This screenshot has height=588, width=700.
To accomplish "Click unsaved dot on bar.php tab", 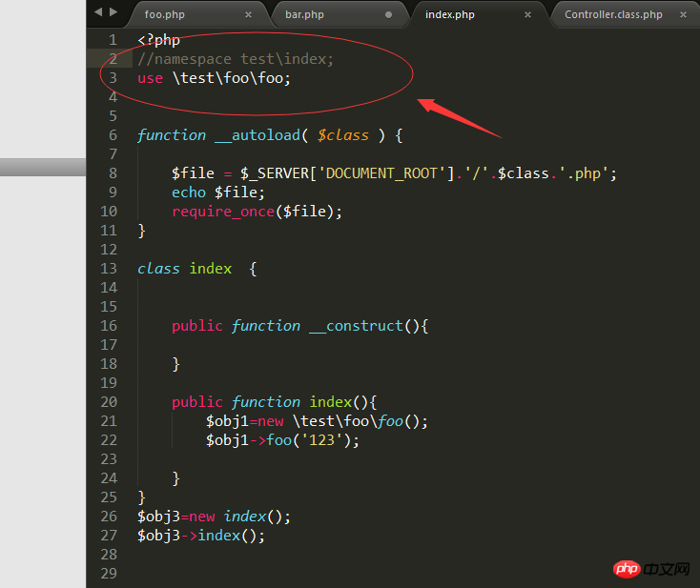I will point(388,14).
